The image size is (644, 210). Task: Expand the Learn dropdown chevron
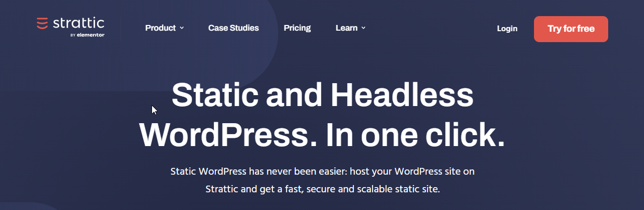point(363,28)
